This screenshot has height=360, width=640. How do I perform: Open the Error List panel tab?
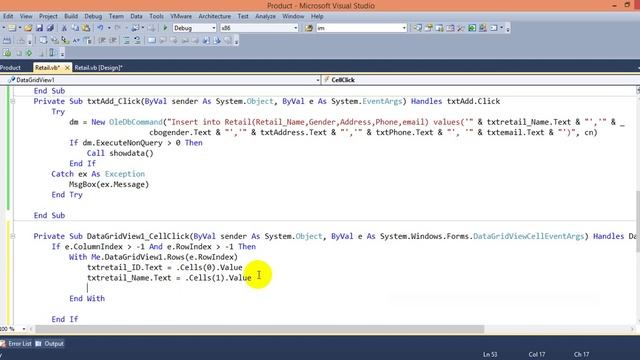(x=20, y=344)
